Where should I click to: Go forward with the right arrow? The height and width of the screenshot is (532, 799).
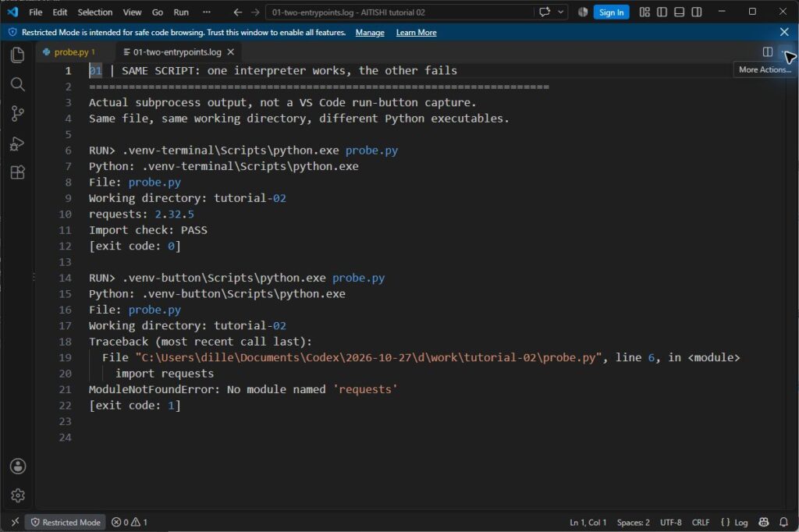(255, 12)
